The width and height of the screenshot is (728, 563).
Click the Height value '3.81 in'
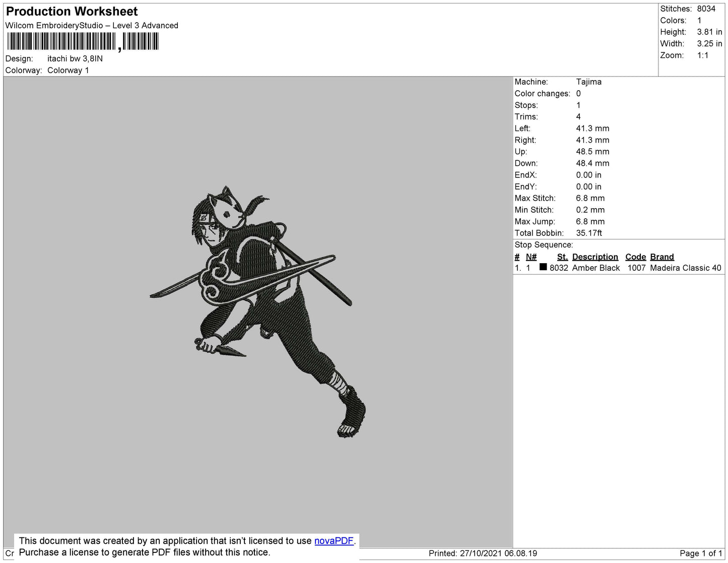coord(709,32)
